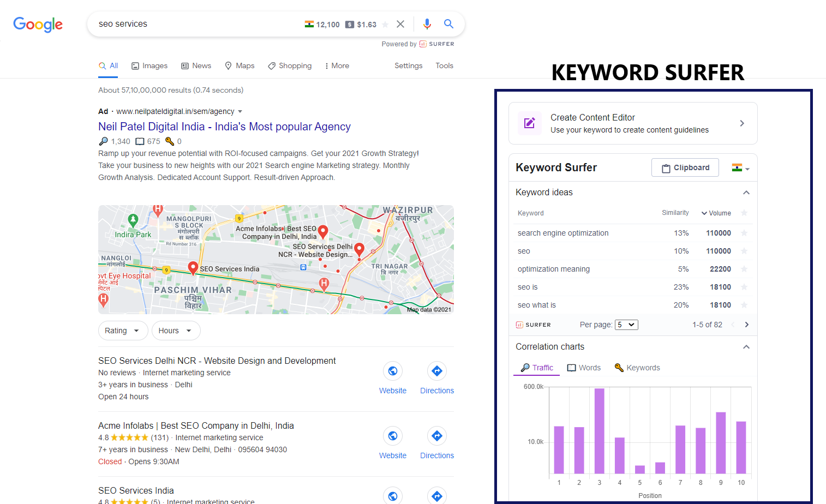This screenshot has height=504, width=826.
Task: Open the Images tab
Action: (x=149, y=65)
